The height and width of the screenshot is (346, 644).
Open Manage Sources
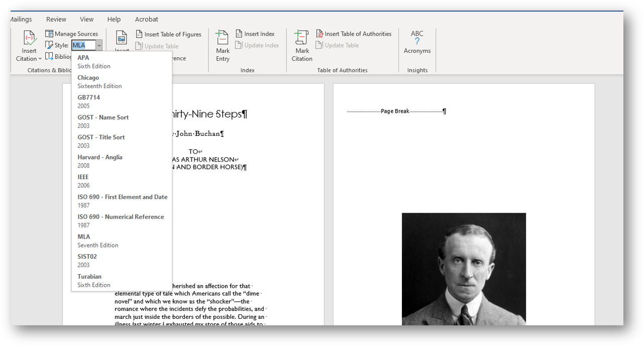[71, 34]
